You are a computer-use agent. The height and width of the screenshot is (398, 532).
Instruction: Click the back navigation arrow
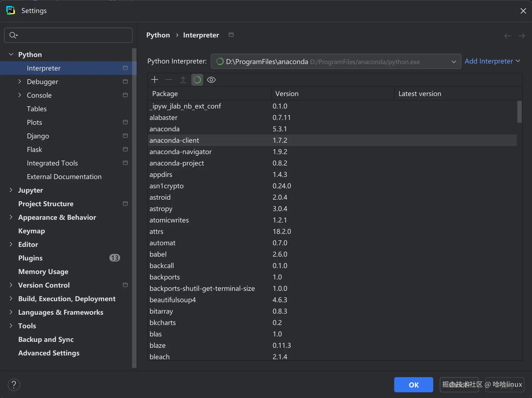click(507, 36)
